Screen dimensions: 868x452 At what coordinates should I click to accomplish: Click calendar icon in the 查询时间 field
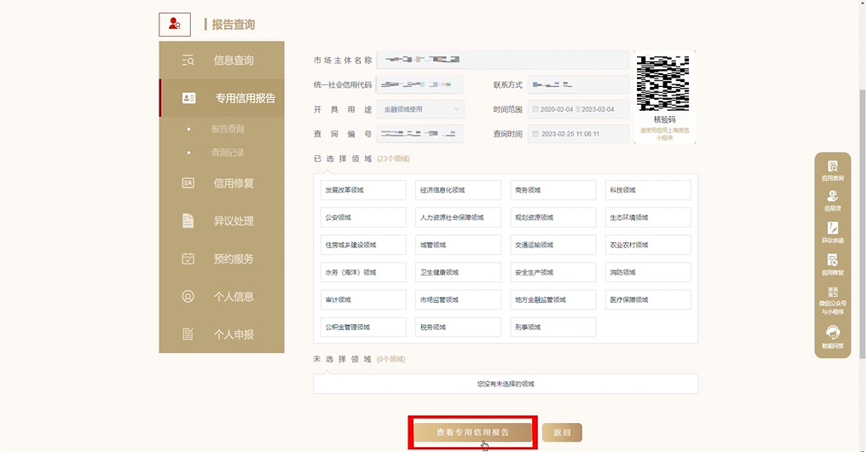tap(535, 134)
